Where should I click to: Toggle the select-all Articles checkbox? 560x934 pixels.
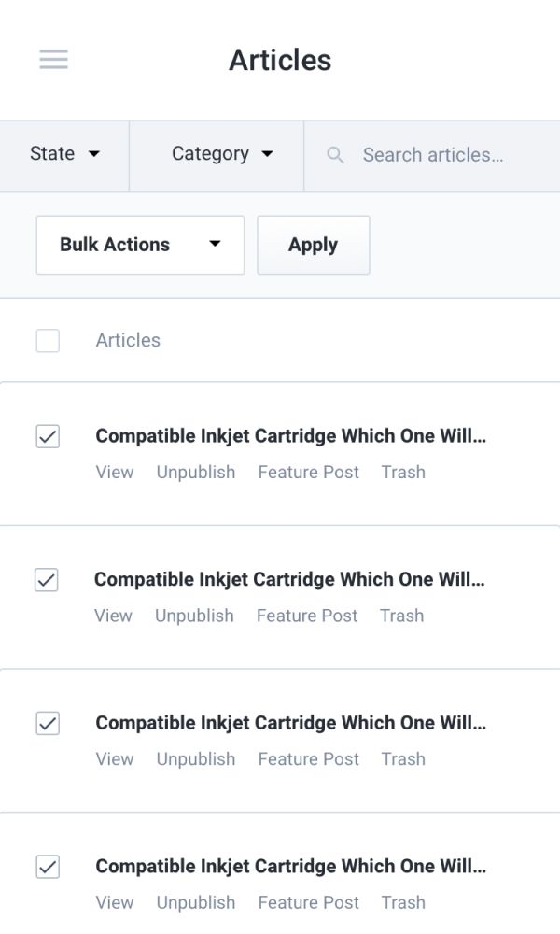[x=48, y=341]
